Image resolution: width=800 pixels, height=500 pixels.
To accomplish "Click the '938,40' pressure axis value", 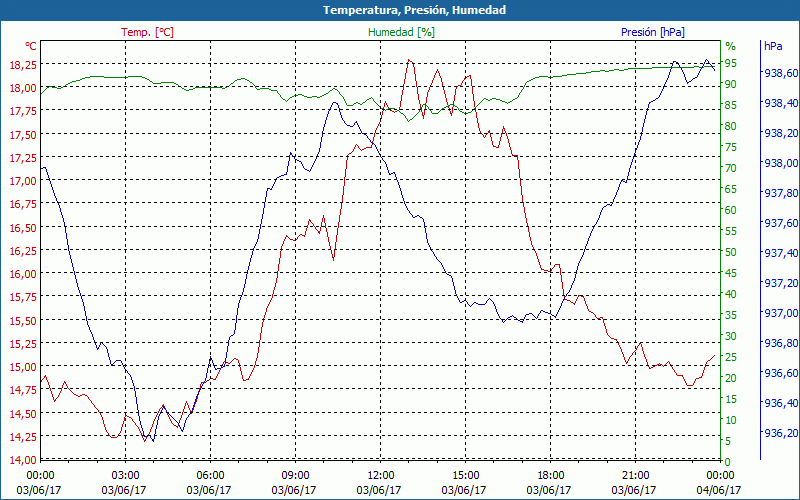I will pyautogui.click(x=781, y=103).
